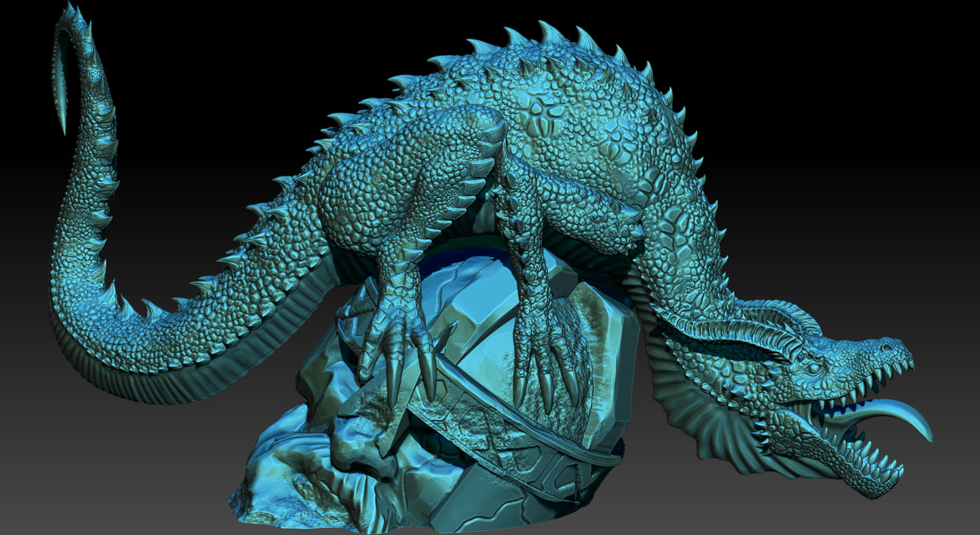Image resolution: width=980 pixels, height=535 pixels.
Task: Click the dragon's eye
Action: click(812, 368)
